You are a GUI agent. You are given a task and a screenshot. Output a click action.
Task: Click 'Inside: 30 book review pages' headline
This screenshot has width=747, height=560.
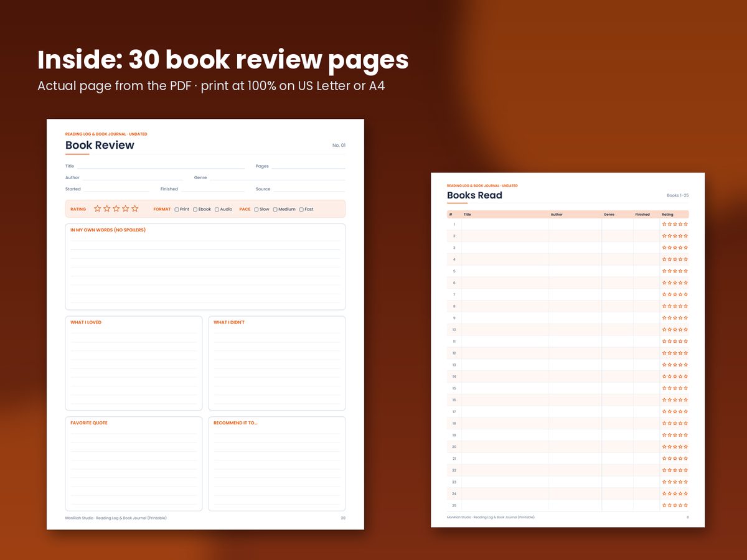pos(223,60)
